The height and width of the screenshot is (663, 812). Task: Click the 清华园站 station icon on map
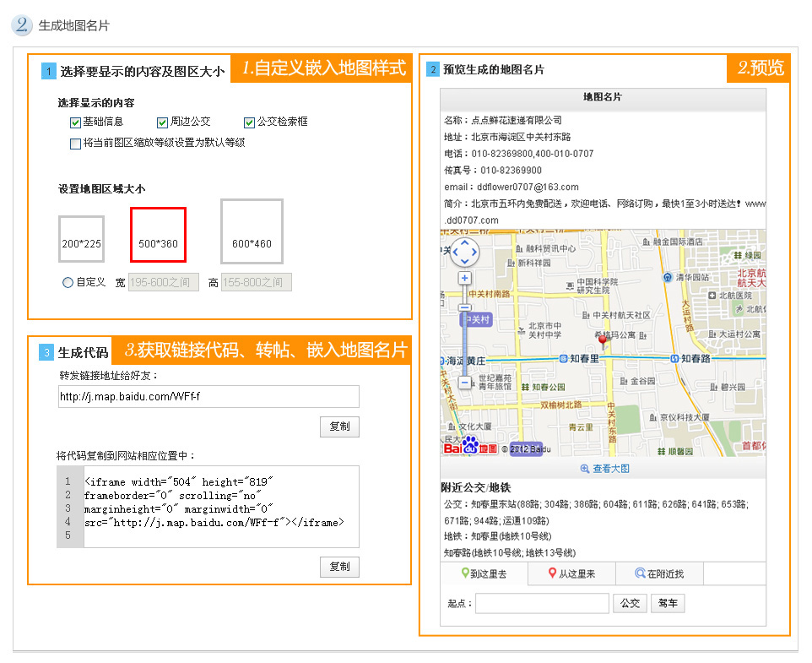(667, 277)
